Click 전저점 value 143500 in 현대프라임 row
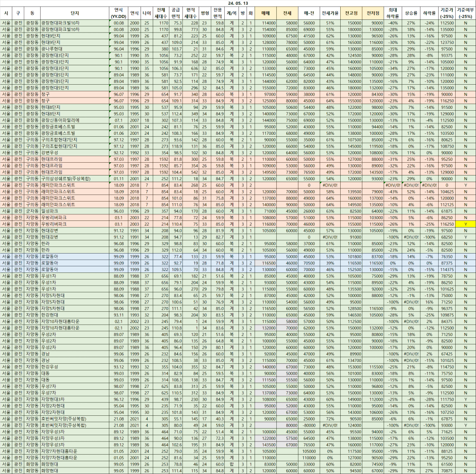The width and height of the screenshot is (476, 474). [373, 172]
